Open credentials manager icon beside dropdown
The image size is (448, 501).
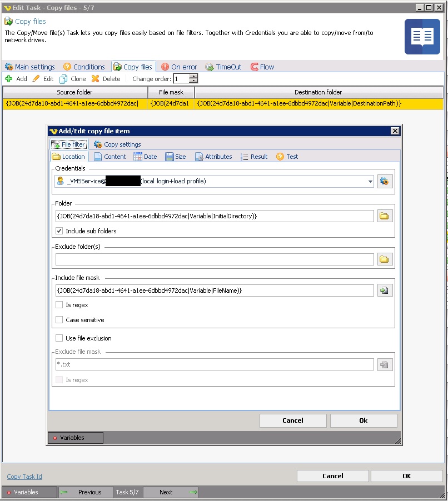385,181
